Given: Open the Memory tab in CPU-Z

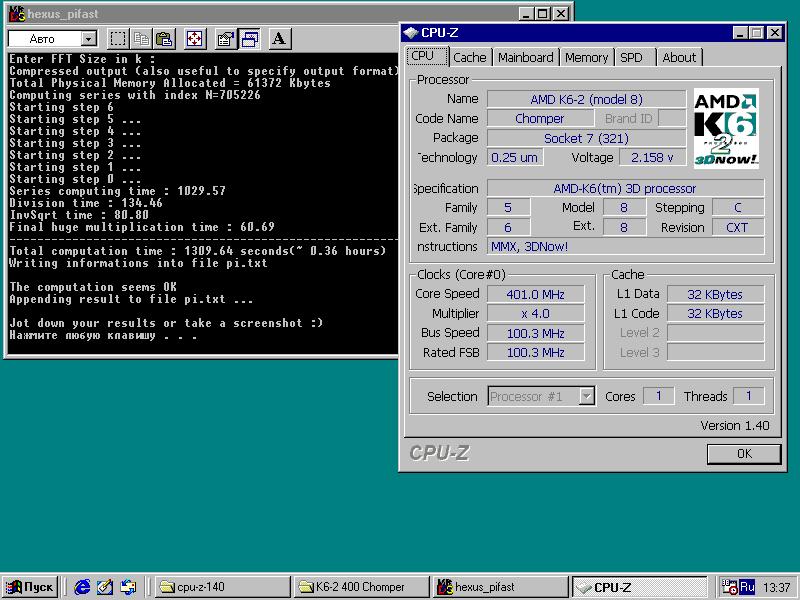Looking at the screenshot, I should 586,57.
